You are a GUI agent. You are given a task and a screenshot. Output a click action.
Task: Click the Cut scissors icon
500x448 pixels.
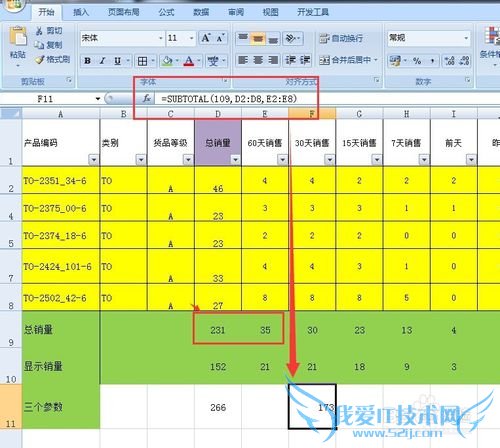[39, 31]
